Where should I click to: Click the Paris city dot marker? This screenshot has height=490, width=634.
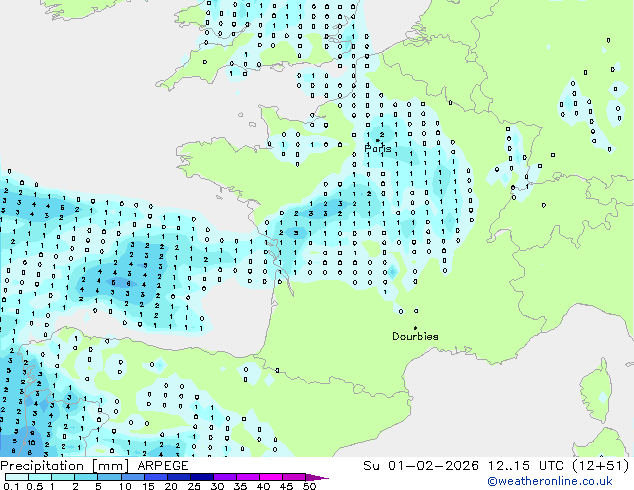point(378,140)
